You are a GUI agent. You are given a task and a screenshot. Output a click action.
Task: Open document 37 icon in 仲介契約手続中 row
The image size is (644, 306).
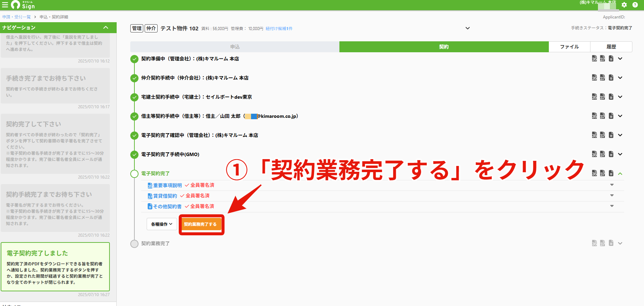(603, 78)
